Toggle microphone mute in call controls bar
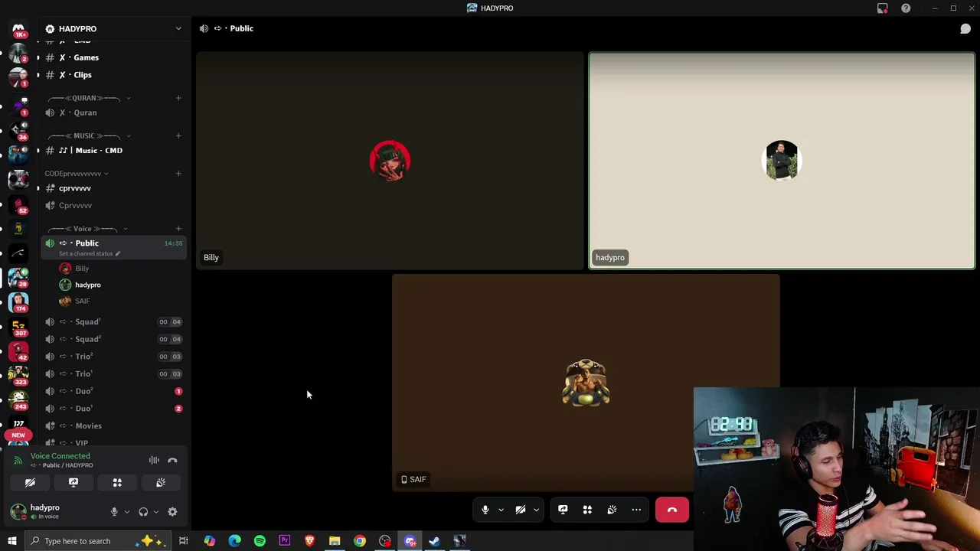This screenshot has height=551, width=980. (485, 510)
